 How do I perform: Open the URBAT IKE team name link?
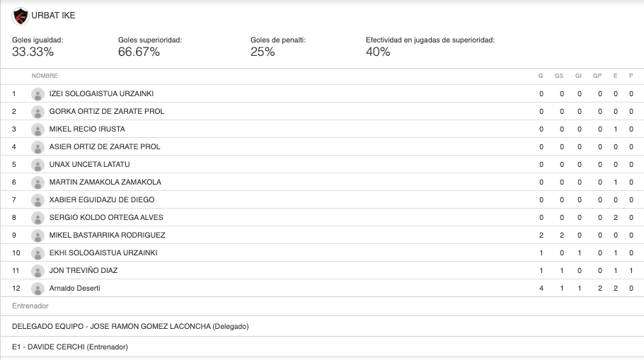click(x=53, y=16)
